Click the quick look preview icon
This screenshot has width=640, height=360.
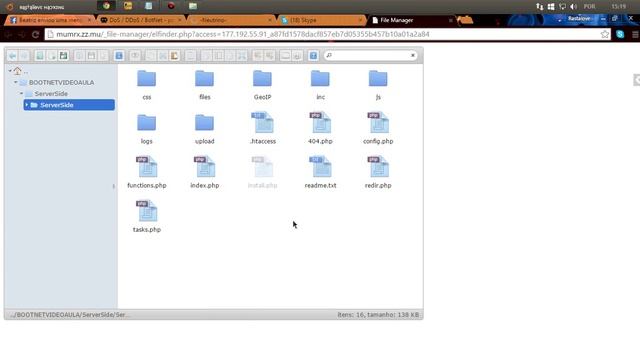(135, 56)
